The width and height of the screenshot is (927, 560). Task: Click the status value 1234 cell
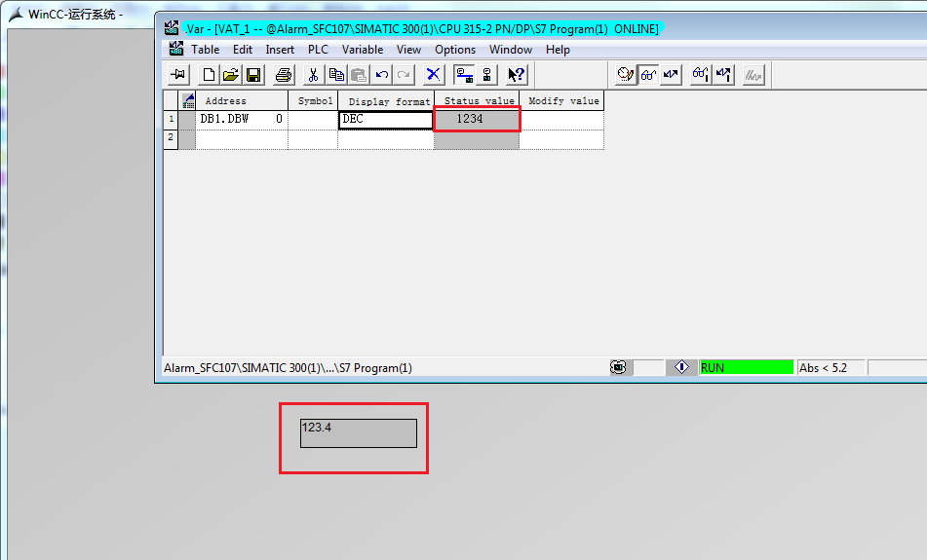pos(477,120)
